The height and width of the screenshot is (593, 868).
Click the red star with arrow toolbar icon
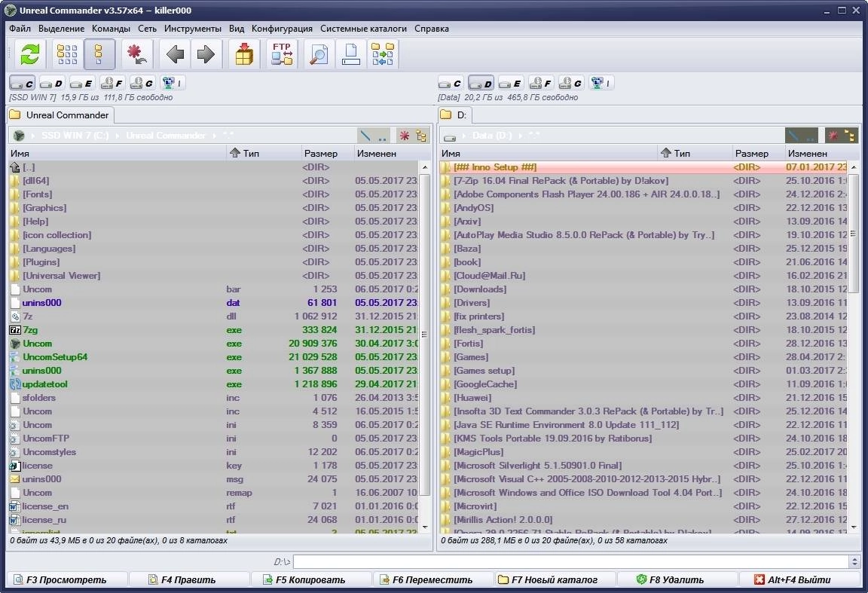[136, 54]
